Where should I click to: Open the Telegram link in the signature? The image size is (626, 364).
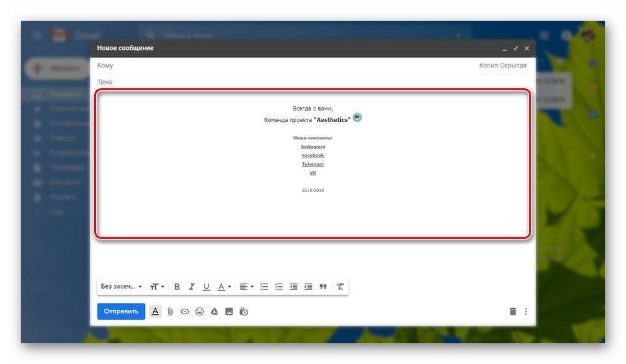click(313, 164)
